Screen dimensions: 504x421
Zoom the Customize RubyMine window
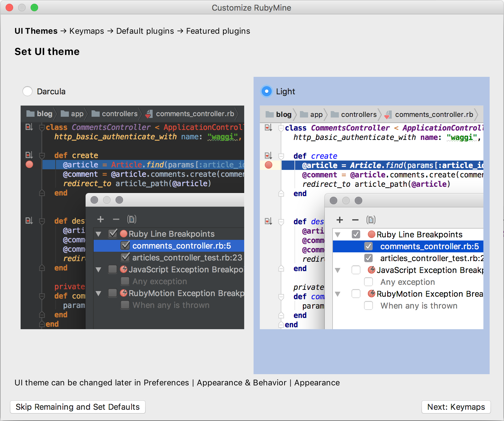pyautogui.click(x=34, y=7)
